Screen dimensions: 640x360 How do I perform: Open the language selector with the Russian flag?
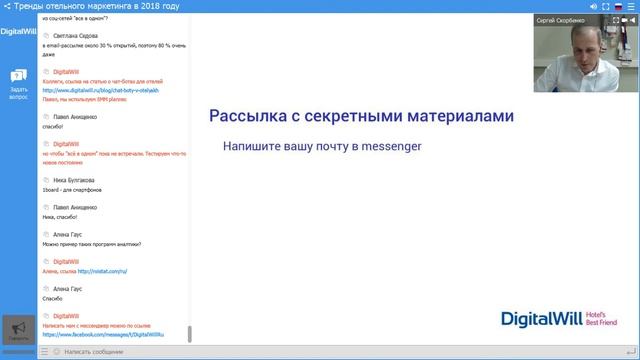pos(618,7)
